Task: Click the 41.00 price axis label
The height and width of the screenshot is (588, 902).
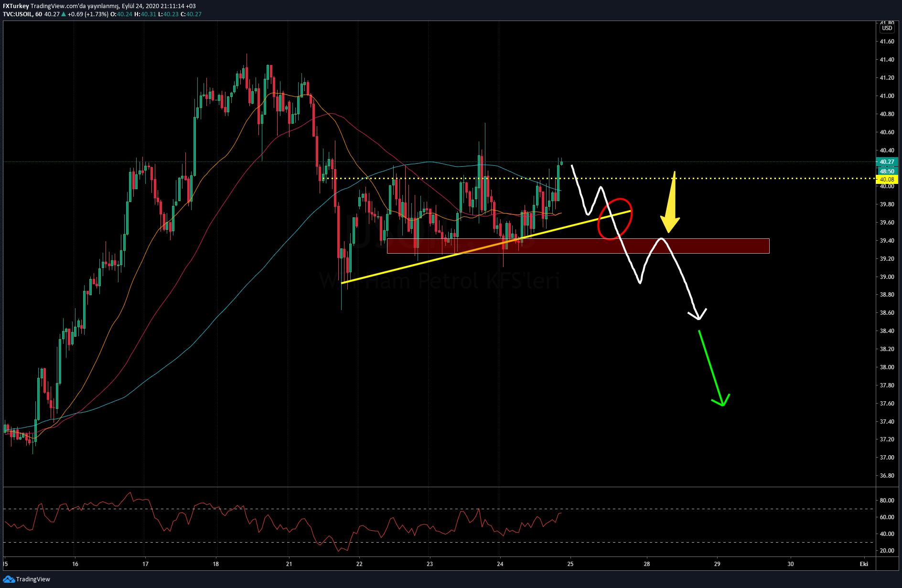Action: 887,96
